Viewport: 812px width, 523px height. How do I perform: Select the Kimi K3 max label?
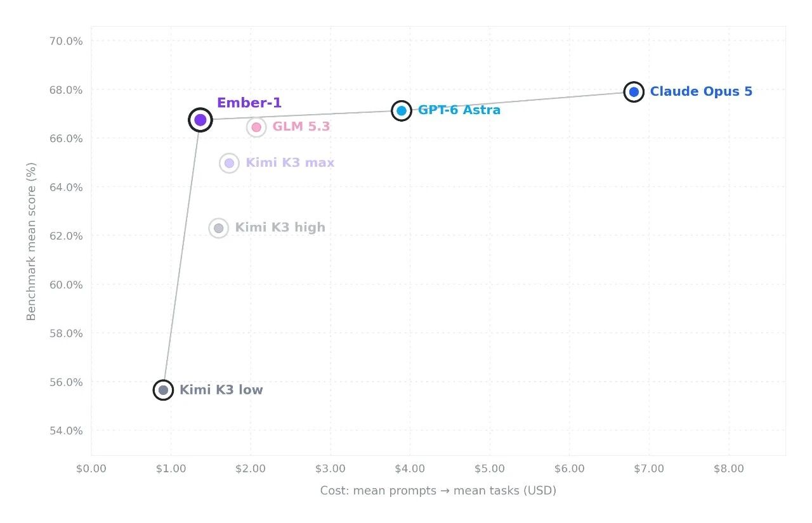(x=290, y=163)
